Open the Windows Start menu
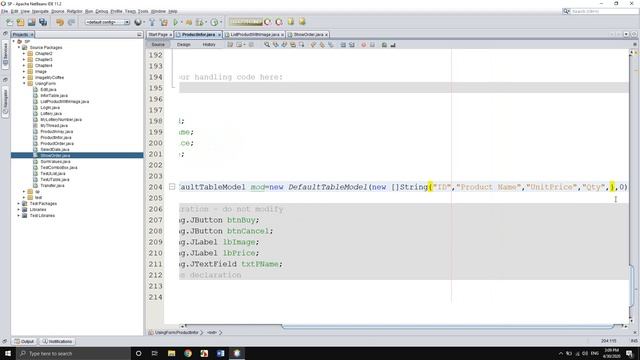 pyautogui.click(x=8, y=353)
